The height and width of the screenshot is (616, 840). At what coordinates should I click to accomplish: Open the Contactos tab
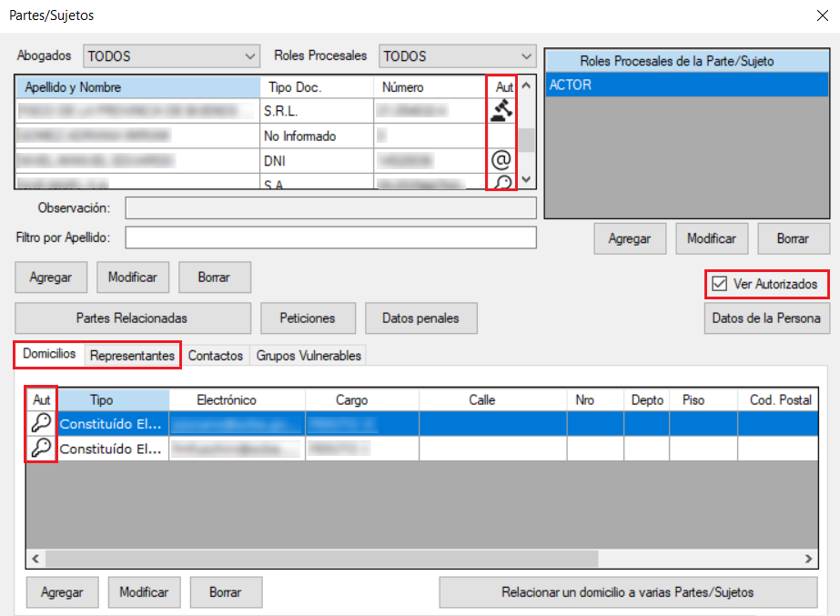click(216, 356)
